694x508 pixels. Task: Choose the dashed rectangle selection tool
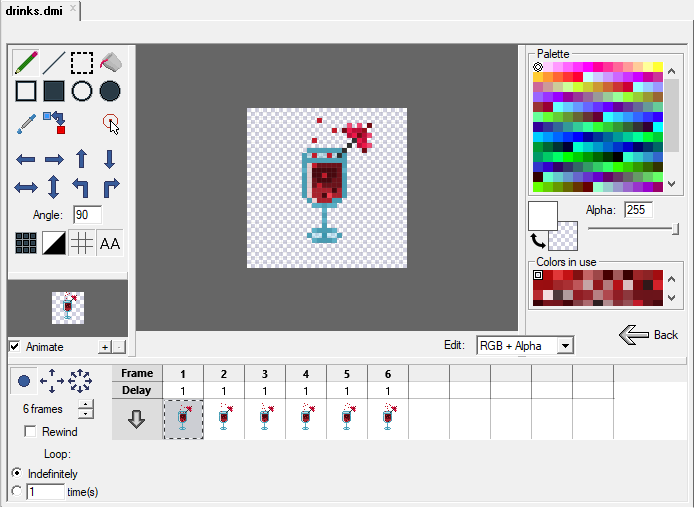pos(82,63)
